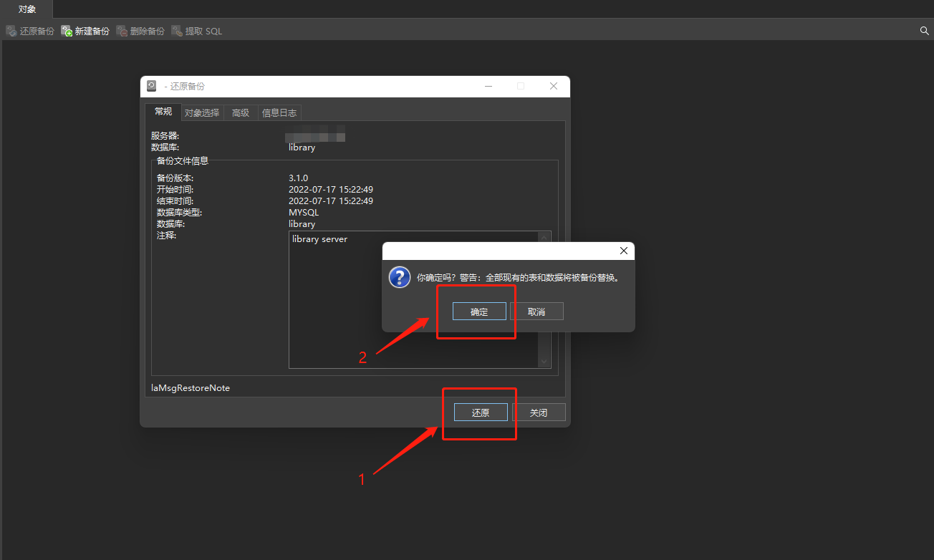
Task: Click the New Backup (新建备份) toolbar icon
Action: [x=67, y=32]
